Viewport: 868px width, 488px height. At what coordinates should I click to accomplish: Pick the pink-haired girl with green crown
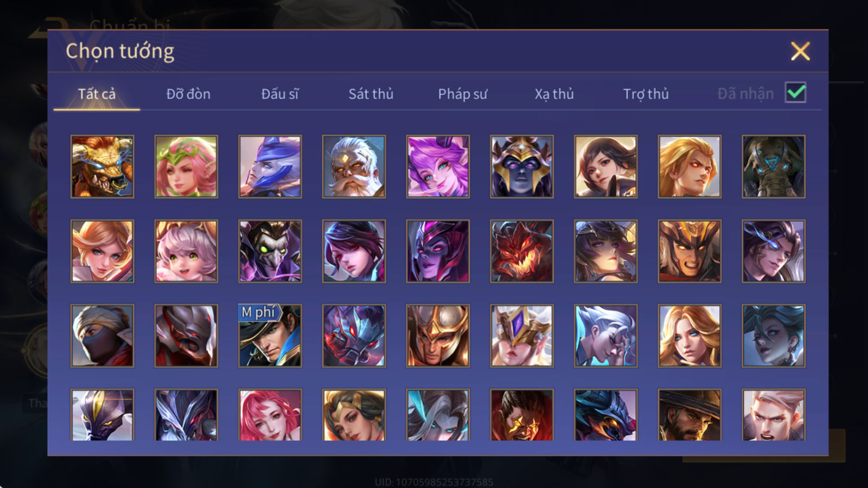pos(186,166)
